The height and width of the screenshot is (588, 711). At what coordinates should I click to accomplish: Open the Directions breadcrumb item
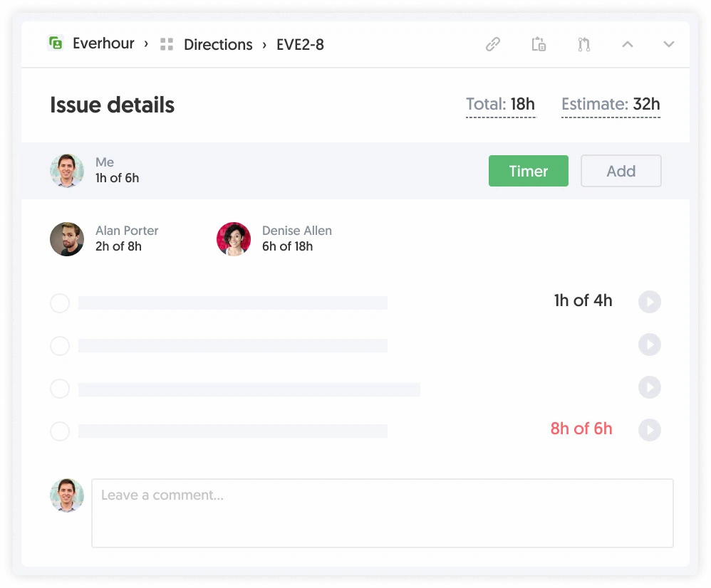click(x=218, y=44)
